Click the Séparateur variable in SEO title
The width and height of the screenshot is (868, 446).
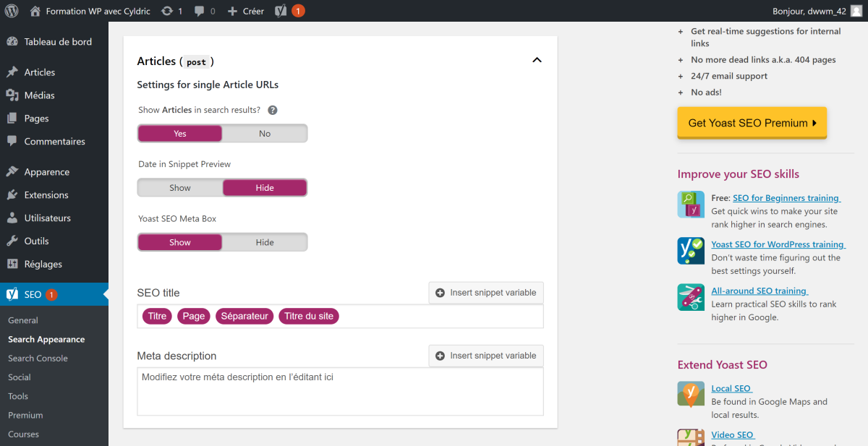244,316
